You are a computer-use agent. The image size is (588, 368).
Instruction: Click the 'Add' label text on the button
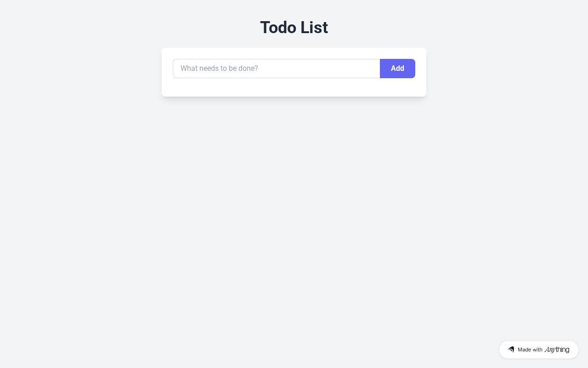tap(397, 69)
